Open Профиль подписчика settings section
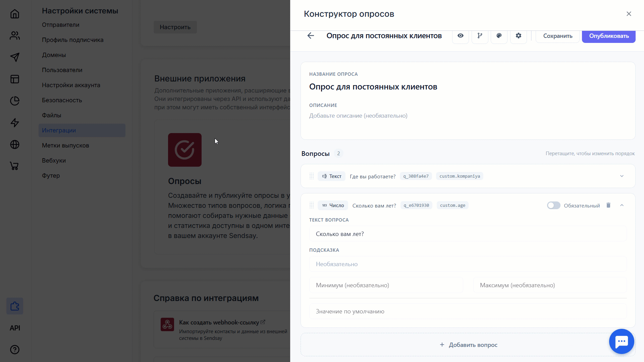Viewport: 644px width, 362px height. (x=73, y=40)
